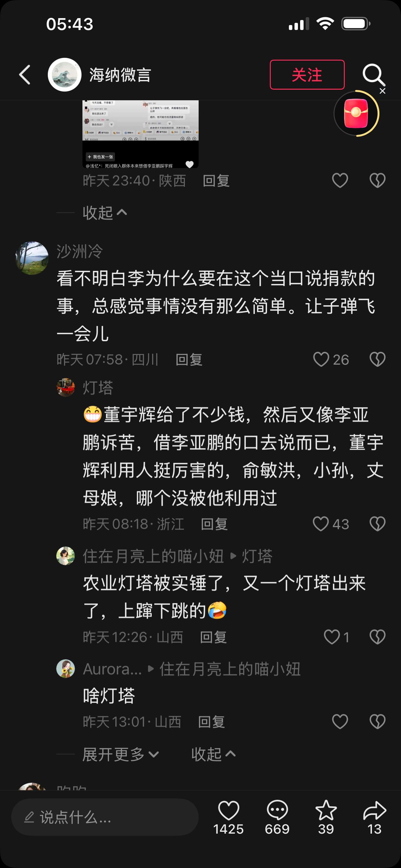This screenshot has width=401, height=868.
Task: Reply to 沙洲冷's comment via 回复
Action: [189, 360]
